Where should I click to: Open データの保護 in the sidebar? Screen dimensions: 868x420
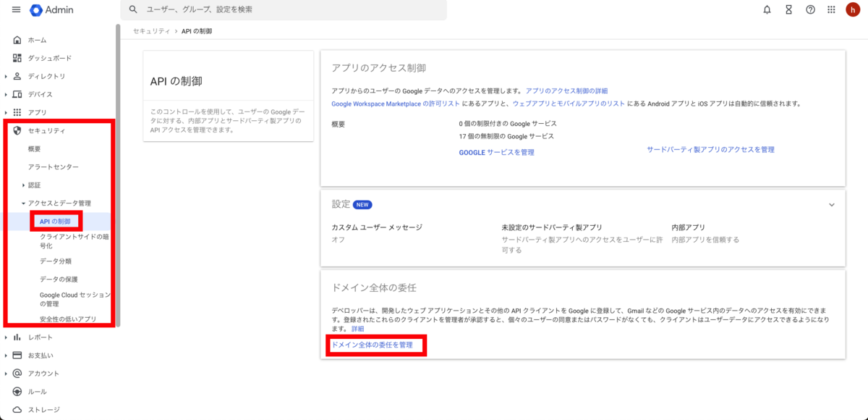tap(58, 279)
